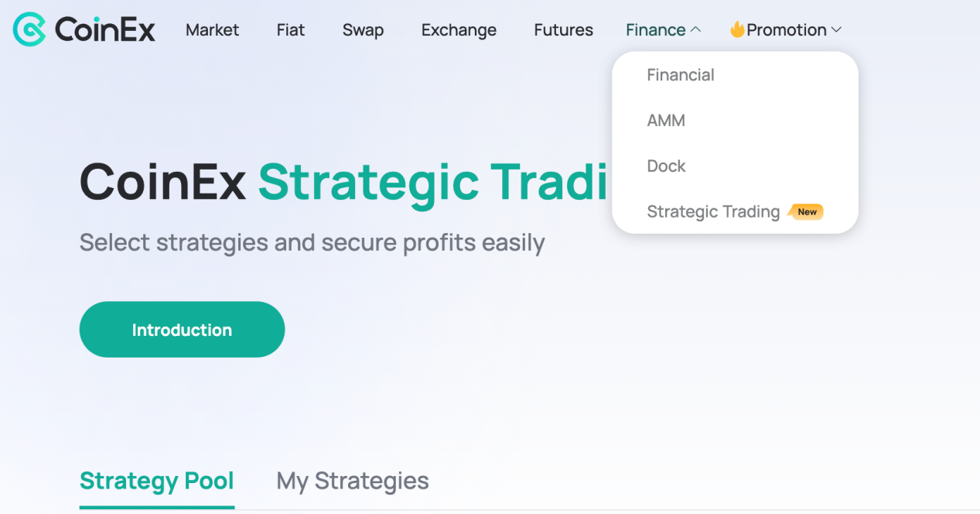
Task: Open the Promotion menu label
Action: pyautogui.click(x=787, y=30)
